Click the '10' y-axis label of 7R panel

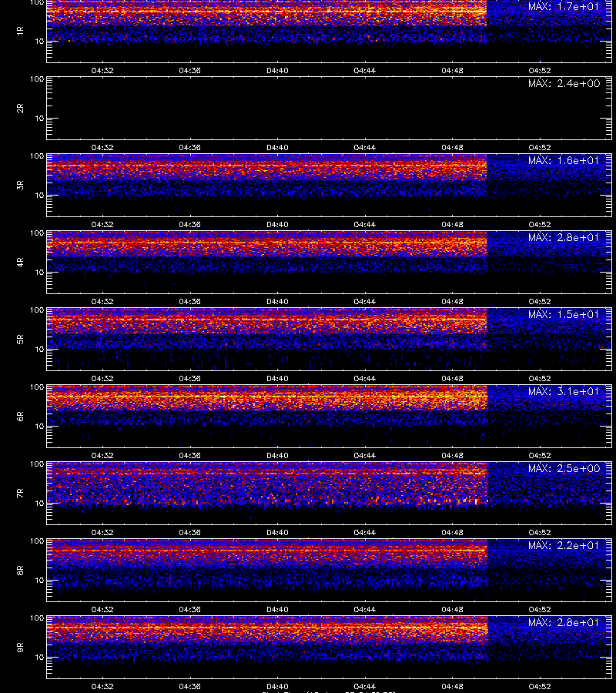(x=39, y=504)
